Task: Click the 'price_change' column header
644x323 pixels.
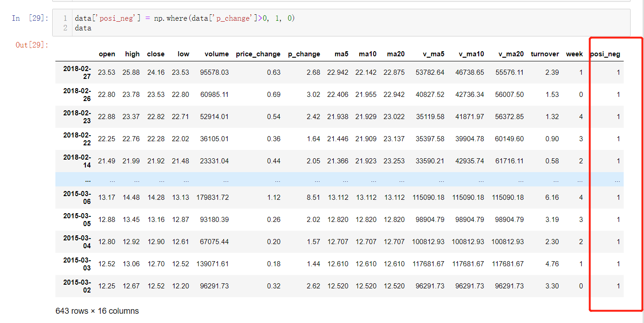Action: (258, 54)
